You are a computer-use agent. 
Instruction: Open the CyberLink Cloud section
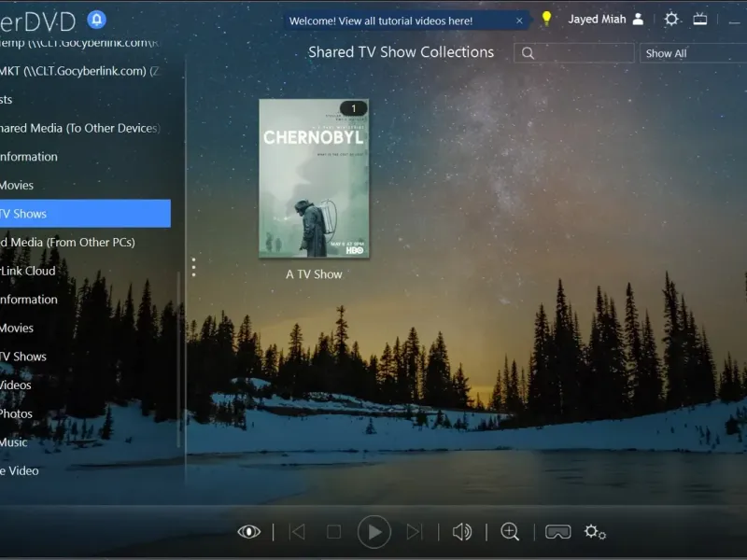click(28, 271)
